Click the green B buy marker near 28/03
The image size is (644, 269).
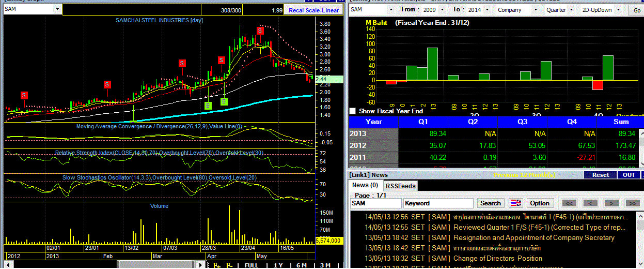click(208, 106)
